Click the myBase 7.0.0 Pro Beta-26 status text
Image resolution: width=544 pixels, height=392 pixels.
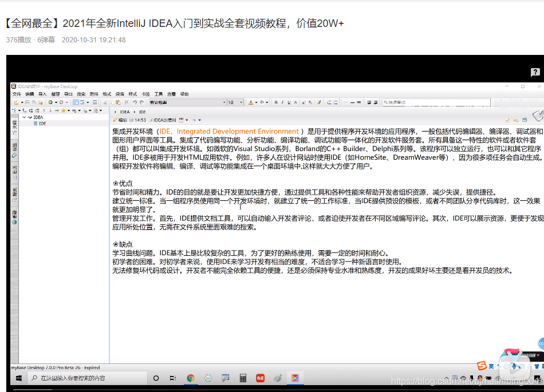point(56,367)
